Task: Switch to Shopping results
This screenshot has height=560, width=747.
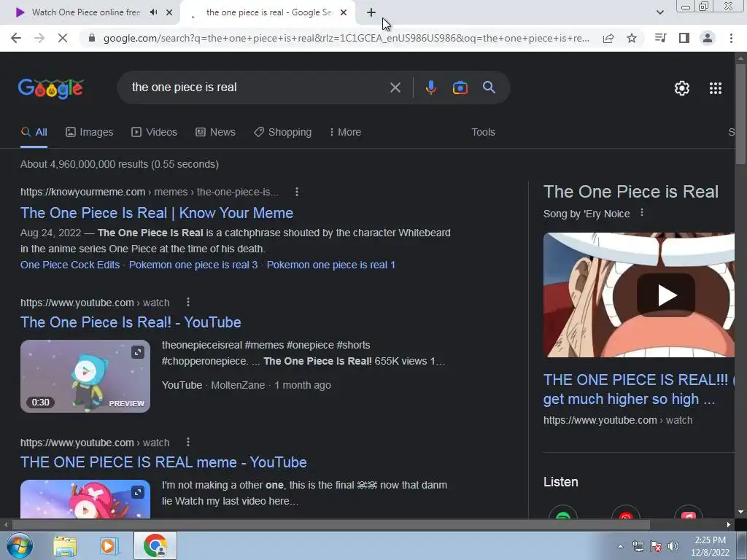Action: pyautogui.click(x=282, y=132)
